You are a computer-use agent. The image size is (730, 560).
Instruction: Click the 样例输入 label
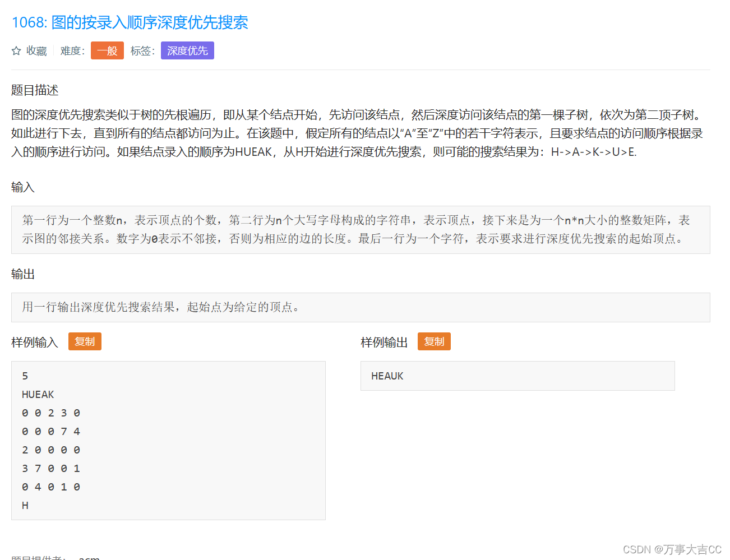[35, 341]
